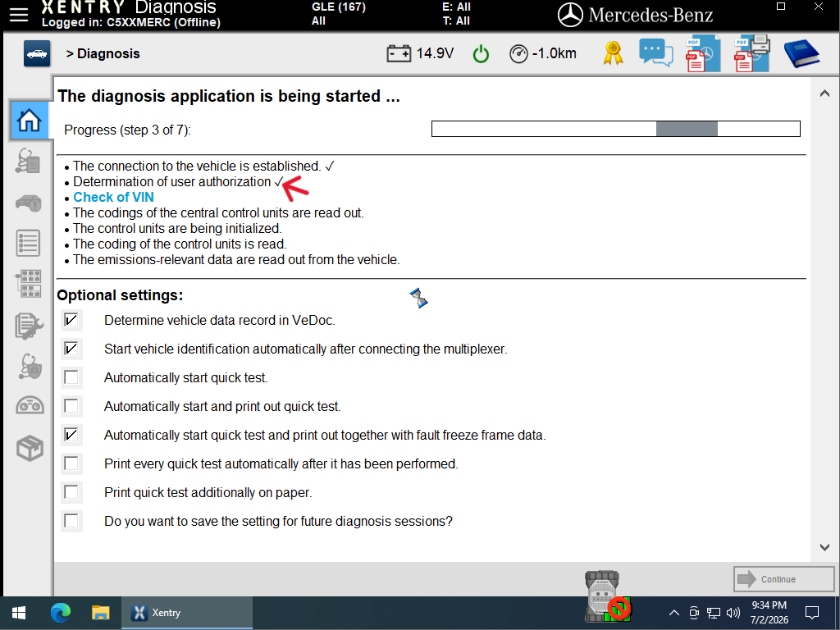Click "The control units are being initialized."
Screen dimensions: 840x630
[x=177, y=228]
